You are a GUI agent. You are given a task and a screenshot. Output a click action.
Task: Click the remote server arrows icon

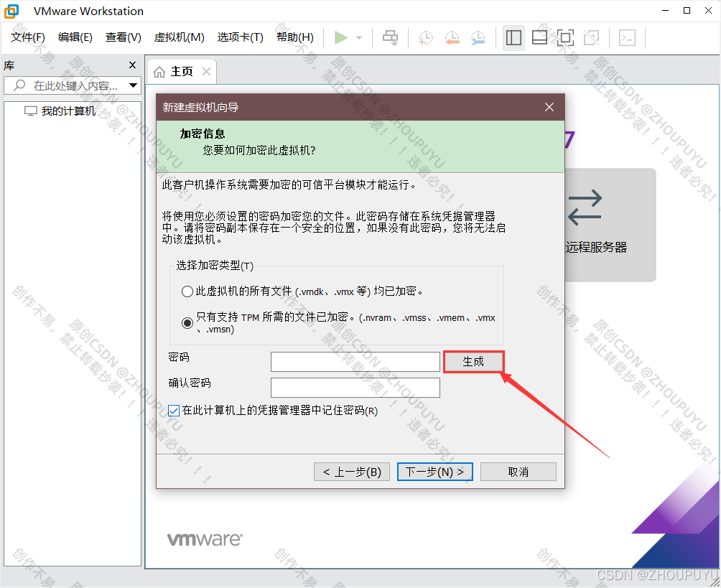(x=585, y=207)
